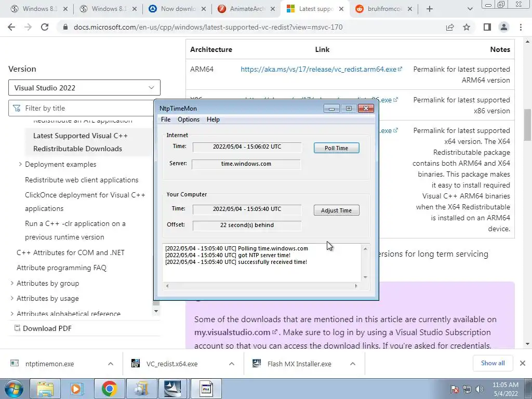Open NtpTimeMon taskbar icon

tap(206, 389)
